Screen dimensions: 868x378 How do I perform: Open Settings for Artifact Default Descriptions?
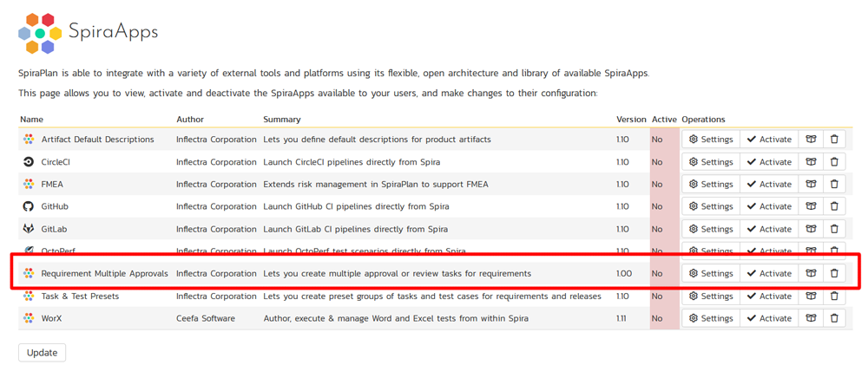click(710, 140)
